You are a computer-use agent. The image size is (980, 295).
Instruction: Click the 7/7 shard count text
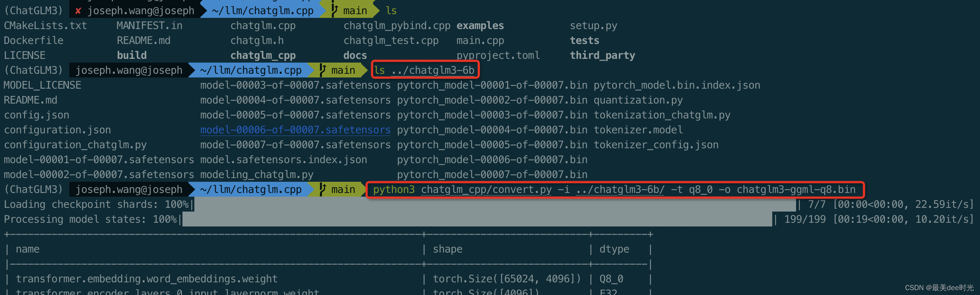(817, 204)
